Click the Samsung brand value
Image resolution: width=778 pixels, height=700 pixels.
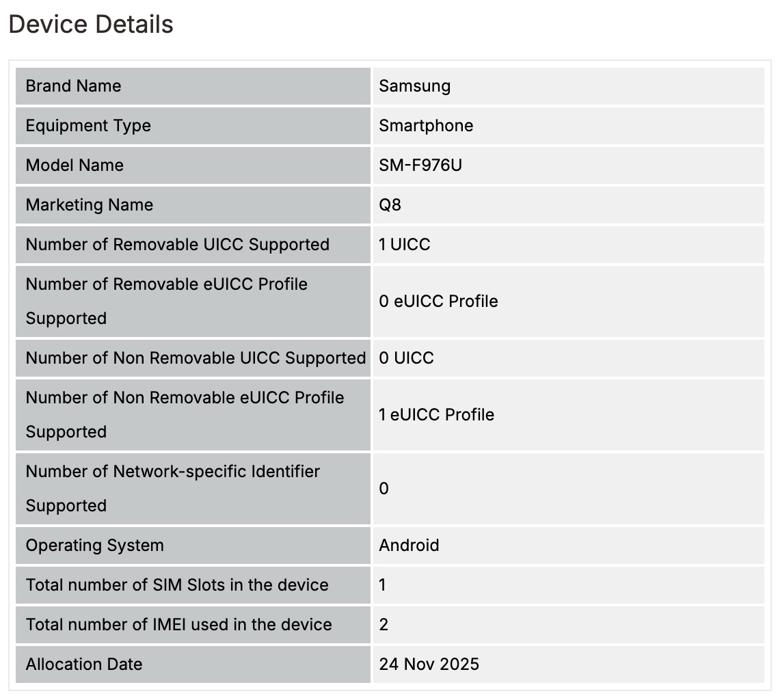point(414,86)
